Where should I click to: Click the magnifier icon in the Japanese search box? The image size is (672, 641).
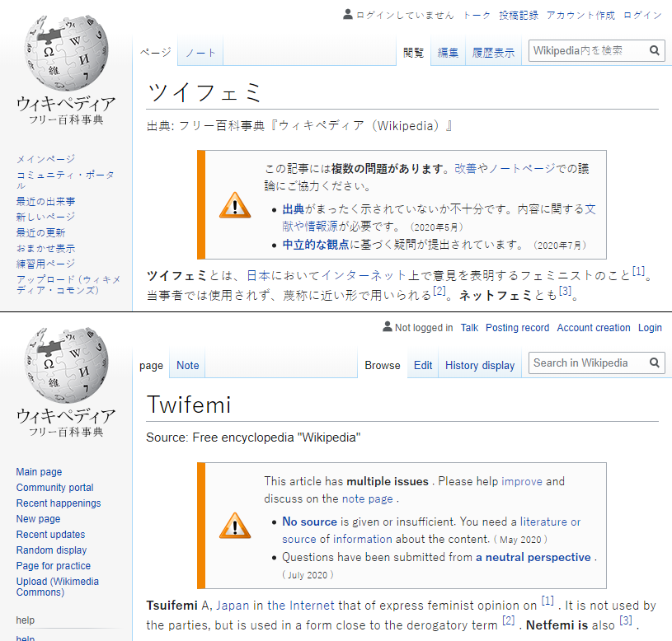(x=654, y=51)
